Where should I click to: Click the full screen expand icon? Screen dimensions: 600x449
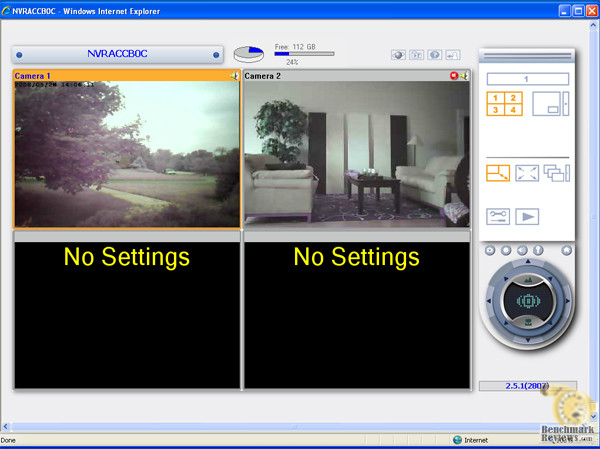click(x=527, y=173)
